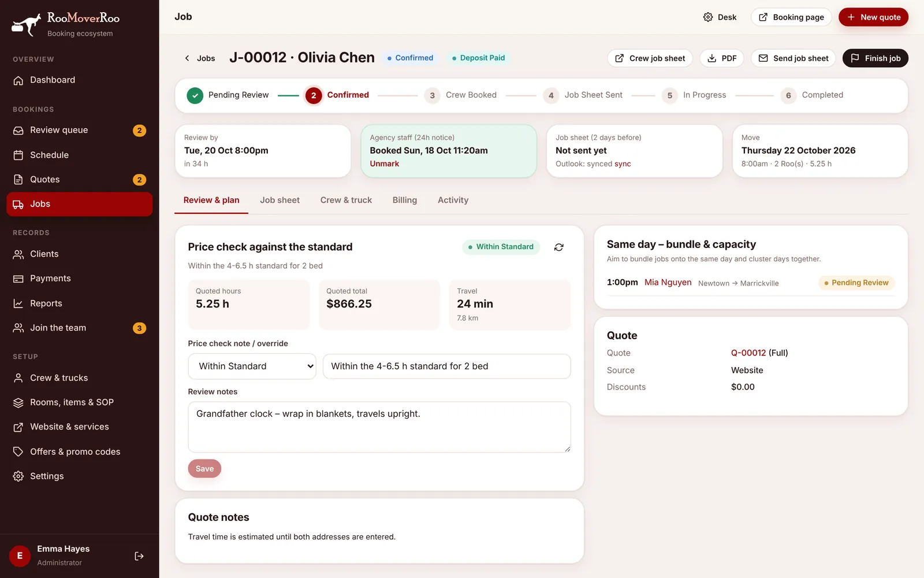Open Mia Nguyen same-day job
This screenshot has width=924, height=578.
coord(668,283)
